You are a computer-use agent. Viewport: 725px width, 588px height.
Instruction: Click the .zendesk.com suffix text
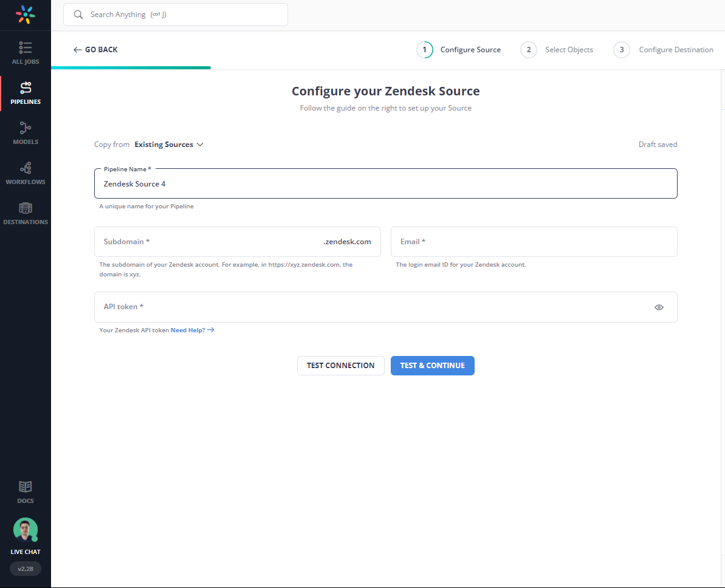[347, 242]
